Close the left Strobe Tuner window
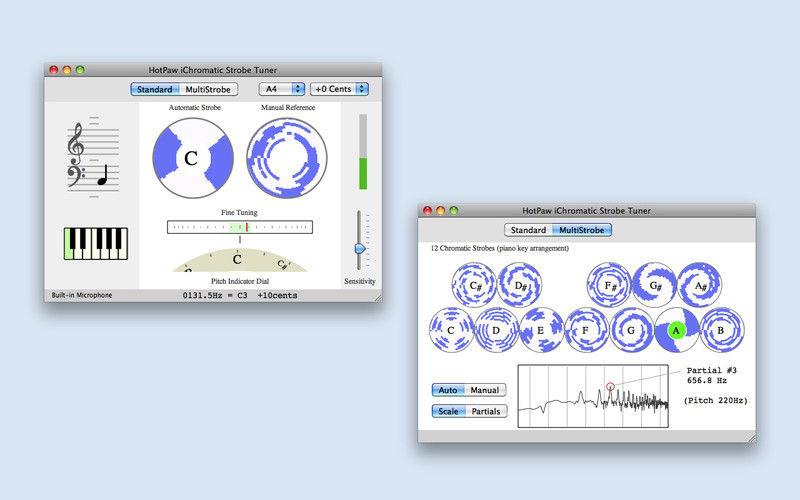Viewport: 800px width, 500px height. point(54,70)
